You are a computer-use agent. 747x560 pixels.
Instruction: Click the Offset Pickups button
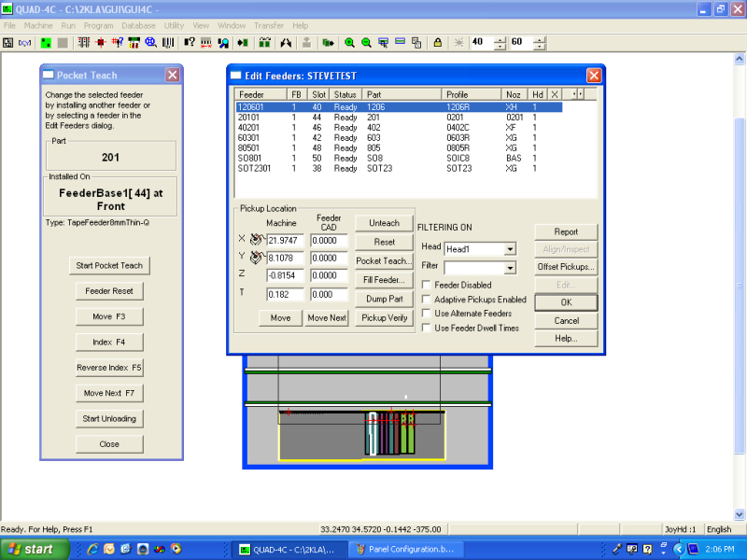click(x=566, y=267)
